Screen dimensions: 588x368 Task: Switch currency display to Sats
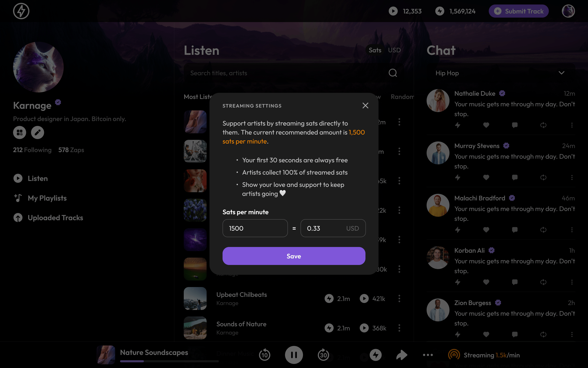[375, 50]
